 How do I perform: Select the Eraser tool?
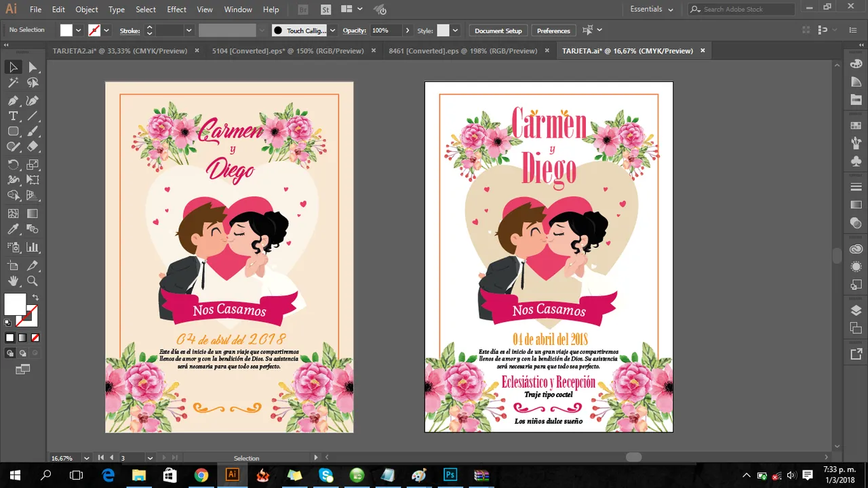tap(33, 146)
